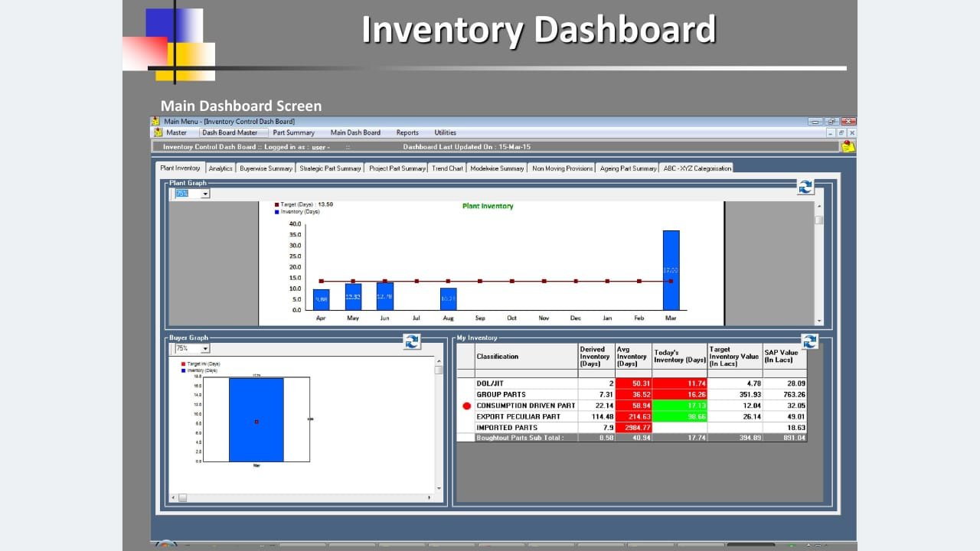Refresh the My Inventory table

click(x=809, y=341)
